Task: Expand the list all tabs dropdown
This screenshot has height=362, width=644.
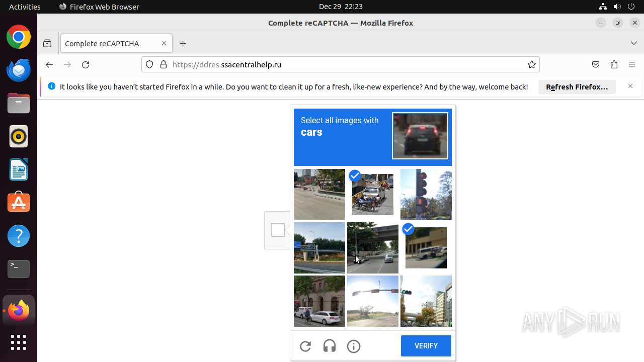Action: pos(634,44)
